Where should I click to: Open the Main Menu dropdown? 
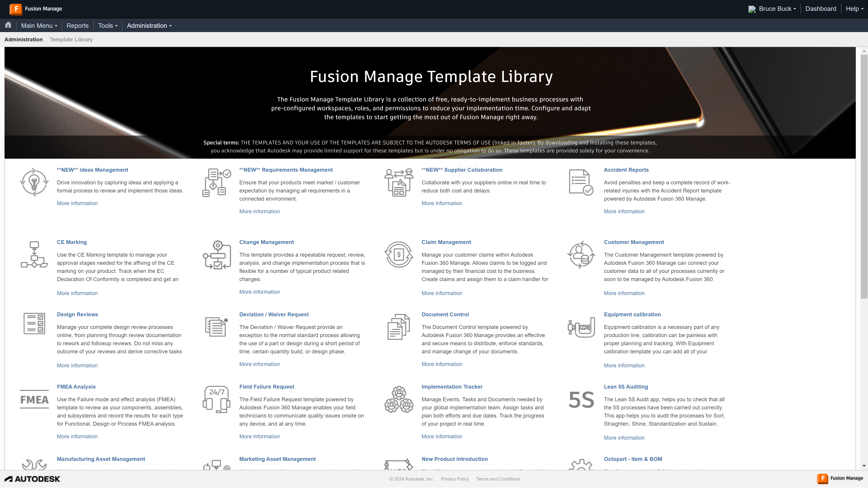39,25
